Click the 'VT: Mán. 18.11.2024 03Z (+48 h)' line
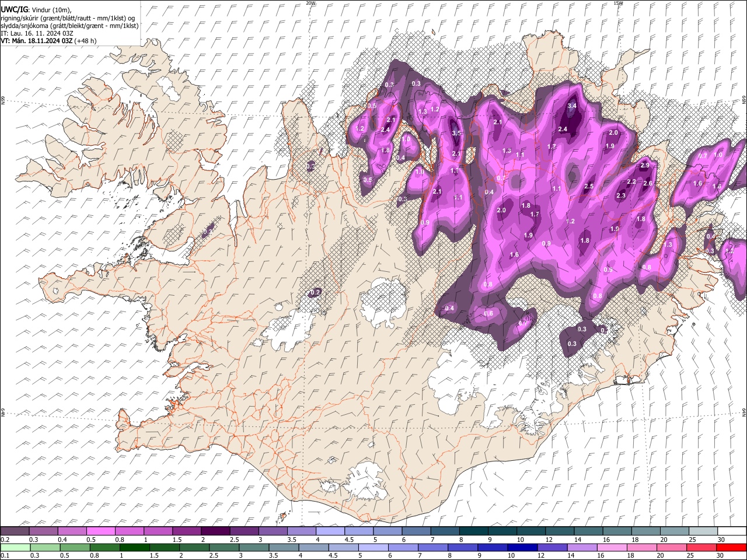 [48, 41]
